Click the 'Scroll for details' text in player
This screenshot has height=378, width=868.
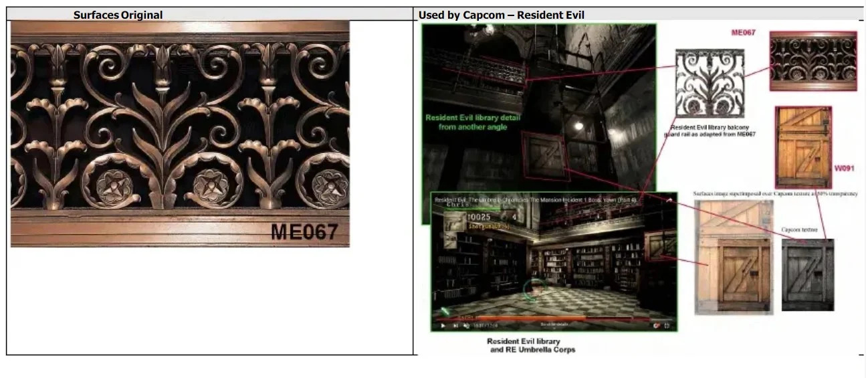point(554,324)
